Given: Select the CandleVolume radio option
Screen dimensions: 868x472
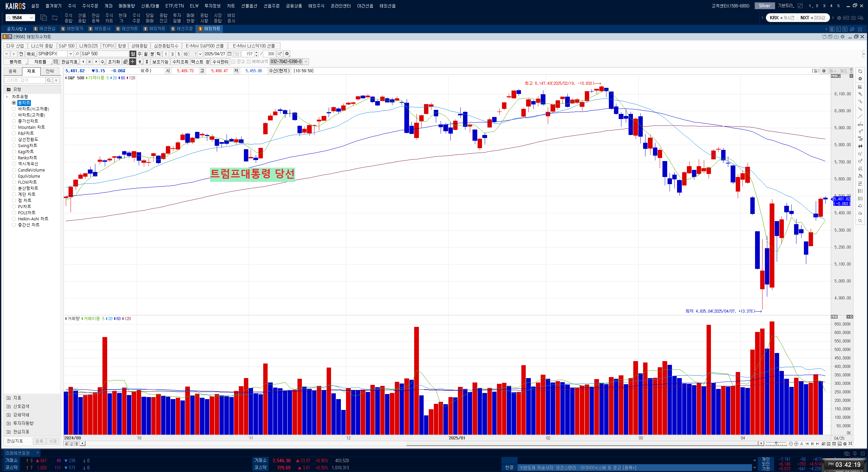Looking at the screenshot, I should [x=14, y=170].
